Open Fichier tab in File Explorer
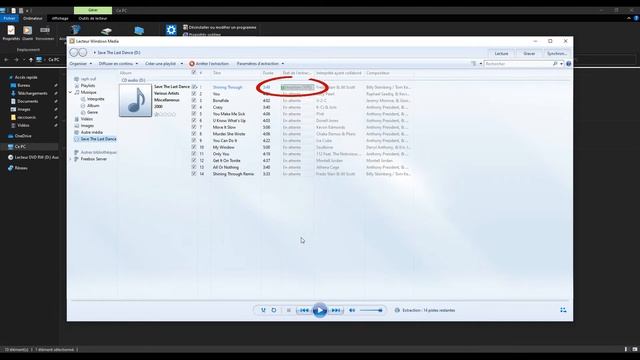The image size is (640, 360). pyautogui.click(x=9, y=18)
